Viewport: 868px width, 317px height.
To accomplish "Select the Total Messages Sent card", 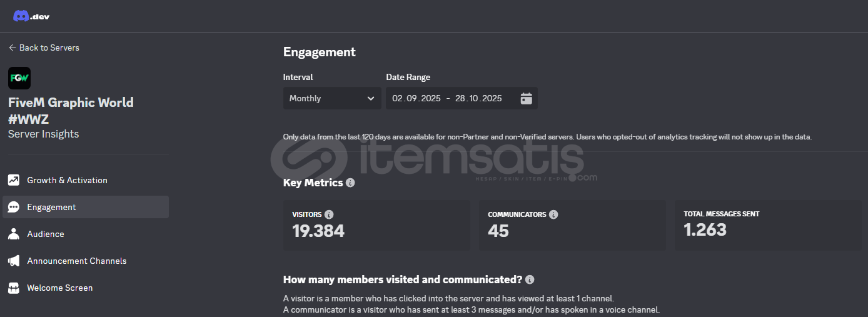I will pos(767,225).
